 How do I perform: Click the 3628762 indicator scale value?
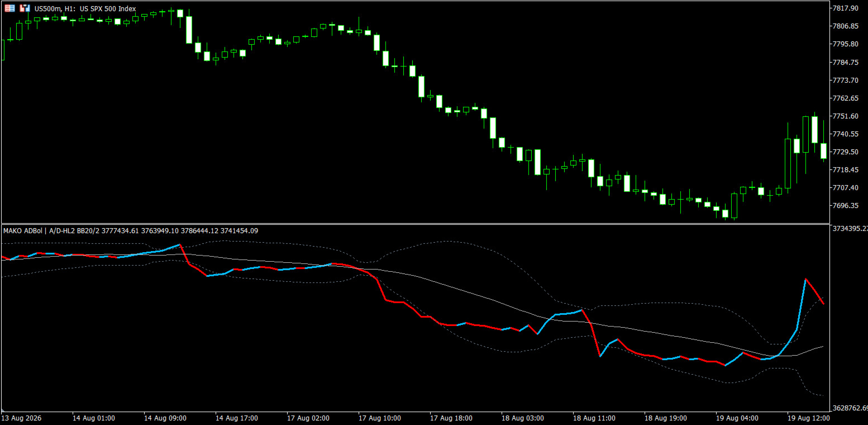tap(850, 408)
